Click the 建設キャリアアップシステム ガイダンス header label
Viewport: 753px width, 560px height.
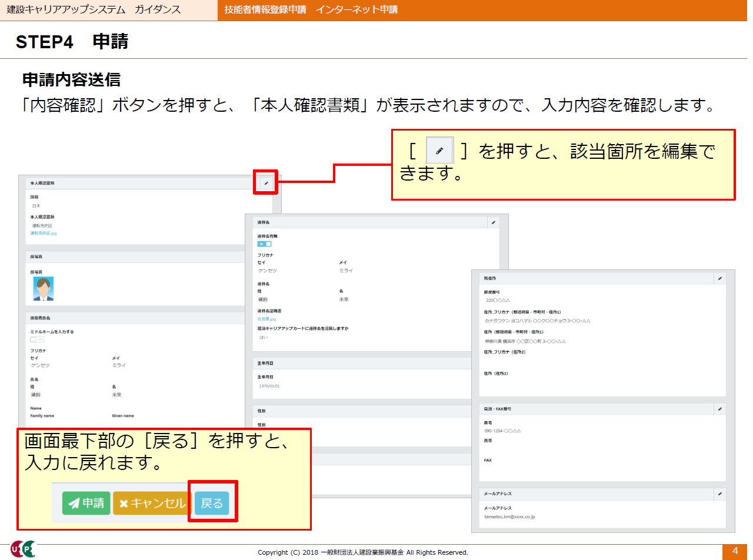tap(94, 10)
